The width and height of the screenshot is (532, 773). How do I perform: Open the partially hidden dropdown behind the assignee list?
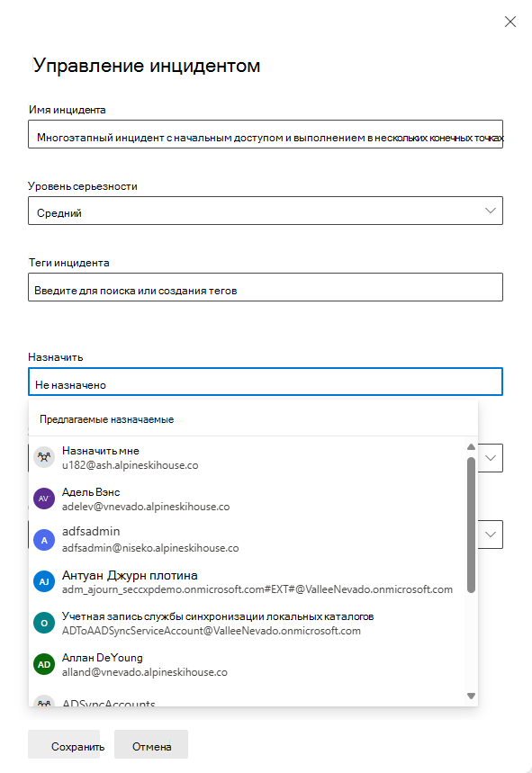[x=491, y=458]
